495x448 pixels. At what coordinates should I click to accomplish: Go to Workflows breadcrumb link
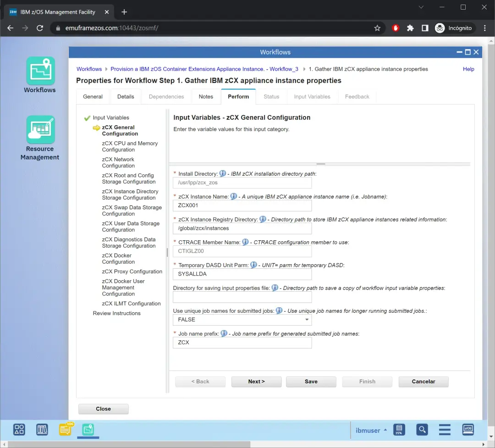[89, 69]
